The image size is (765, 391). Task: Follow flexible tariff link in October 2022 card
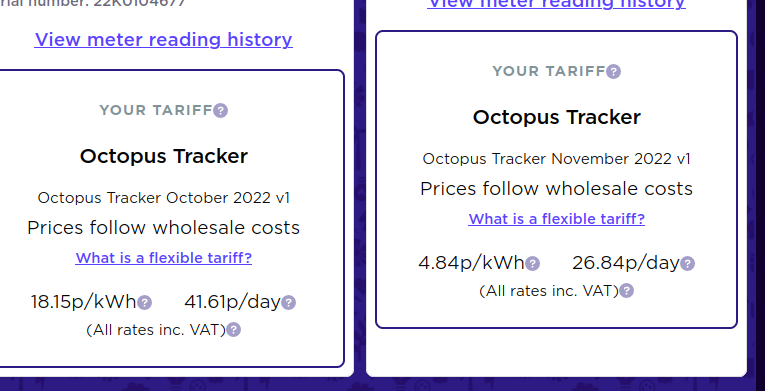[163, 258]
